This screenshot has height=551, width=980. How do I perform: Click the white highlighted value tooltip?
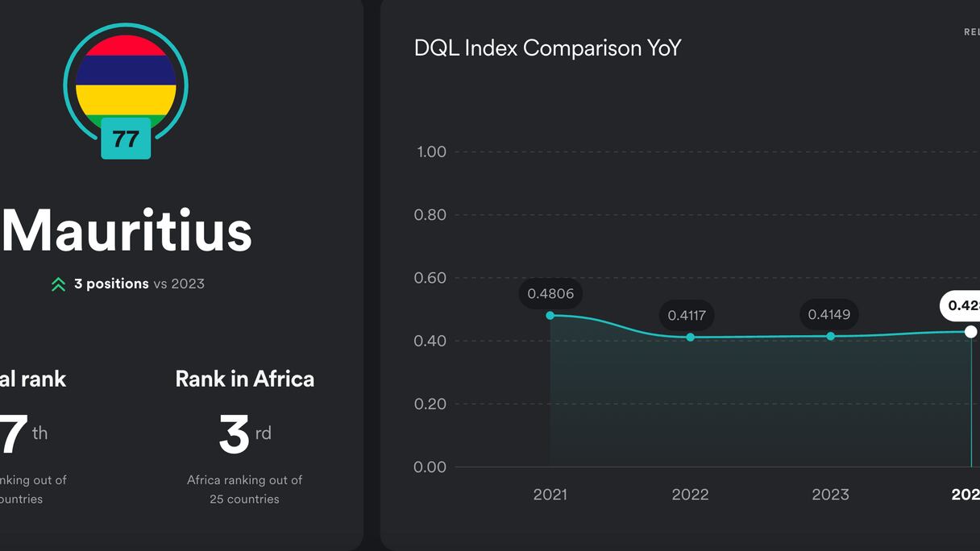tap(962, 306)
